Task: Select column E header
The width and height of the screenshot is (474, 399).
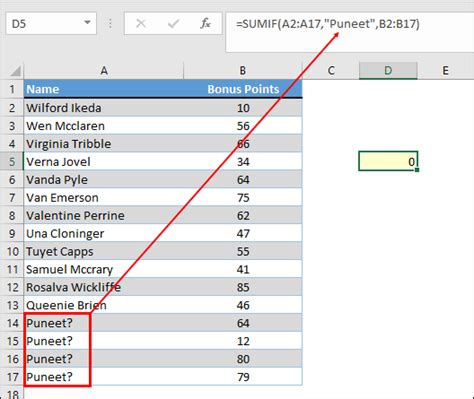Action: point(445,71)
